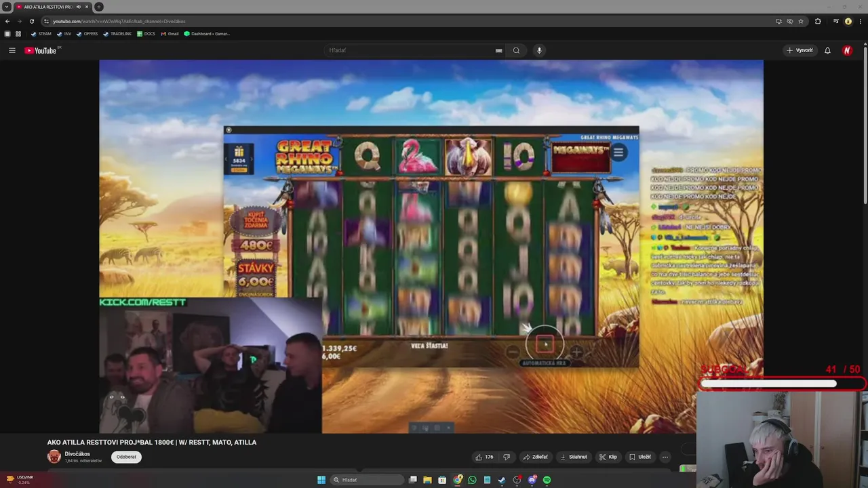Create a clip with Klip button
This screenshot has height=488, width=868.
coord(608,457)
